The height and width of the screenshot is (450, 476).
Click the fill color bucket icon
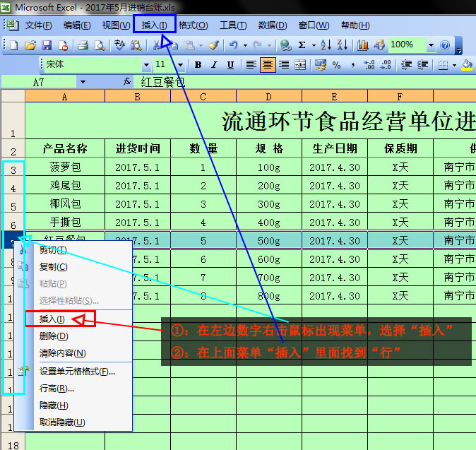pos(466,65)
